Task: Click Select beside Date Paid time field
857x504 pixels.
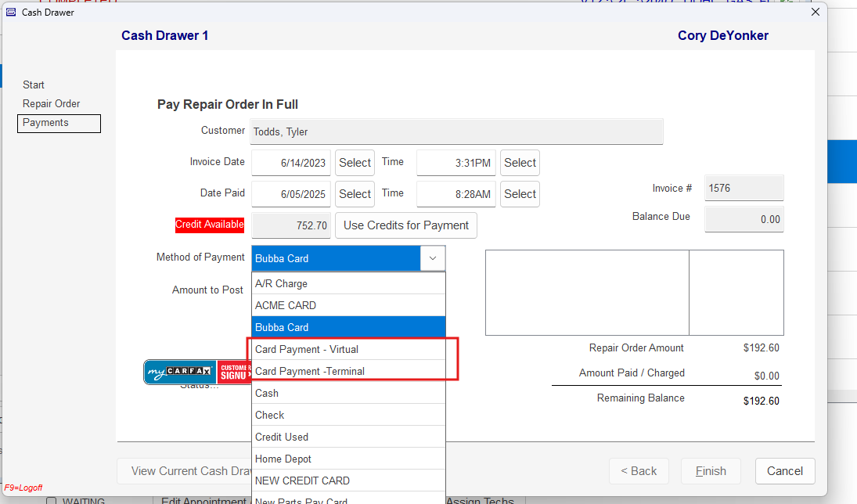Action: pyautogui.click(x=520, y=194)
